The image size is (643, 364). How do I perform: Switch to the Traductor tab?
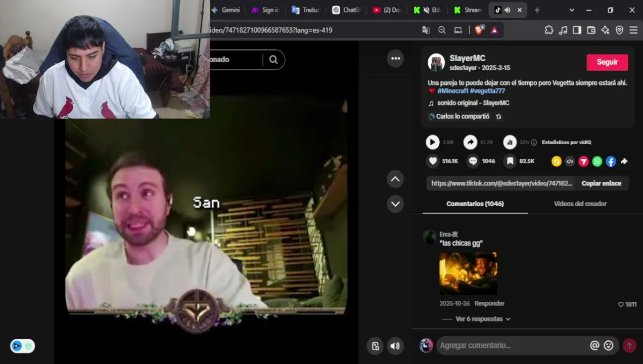(x=306, y=10)
